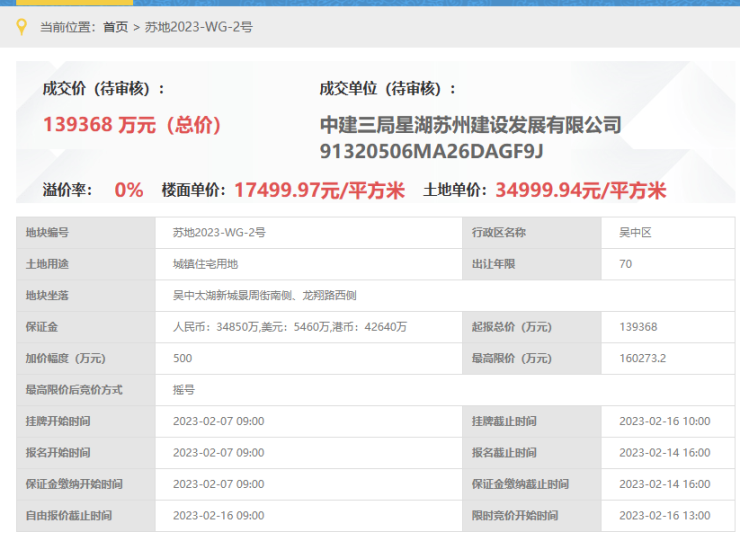Select land use 城镇住宅用地
The image size is (740, 541).
pos(205,264)
